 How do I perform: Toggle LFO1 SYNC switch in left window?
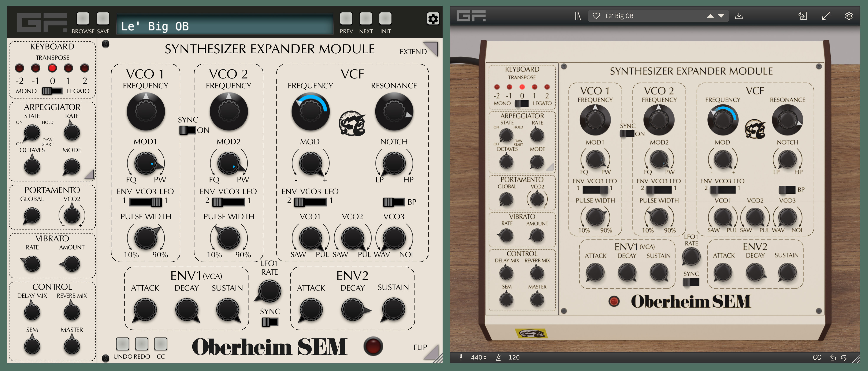coord(270,322)
